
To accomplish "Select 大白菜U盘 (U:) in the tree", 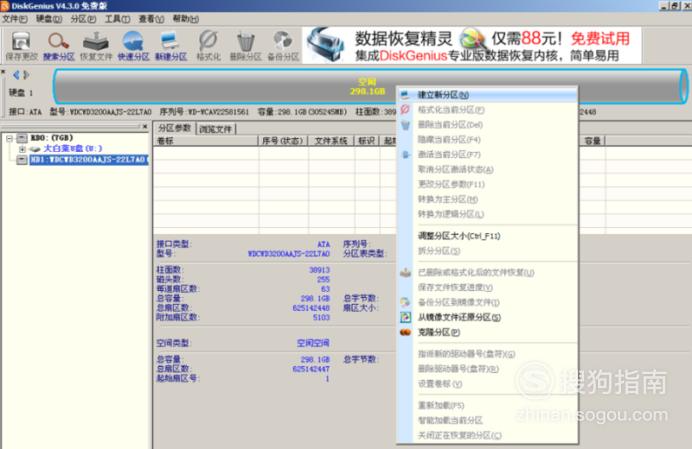I will pos(73,149).
